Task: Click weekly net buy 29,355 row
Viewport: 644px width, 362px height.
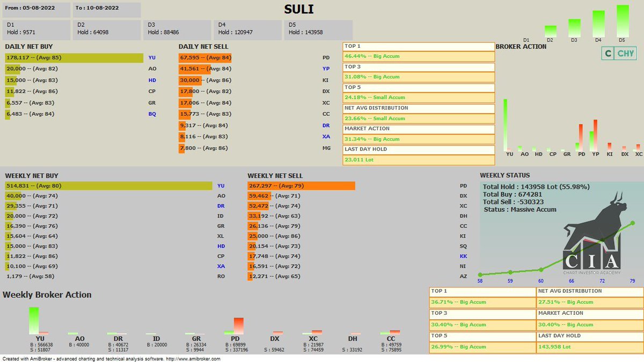Action: coord(115,206)
